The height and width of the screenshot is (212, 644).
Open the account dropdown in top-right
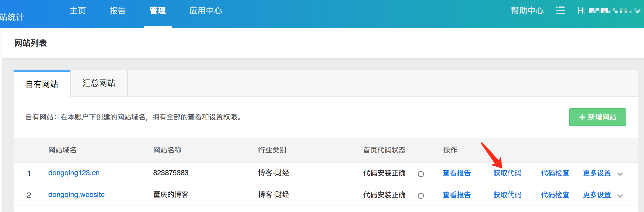(x=609, y=11)
